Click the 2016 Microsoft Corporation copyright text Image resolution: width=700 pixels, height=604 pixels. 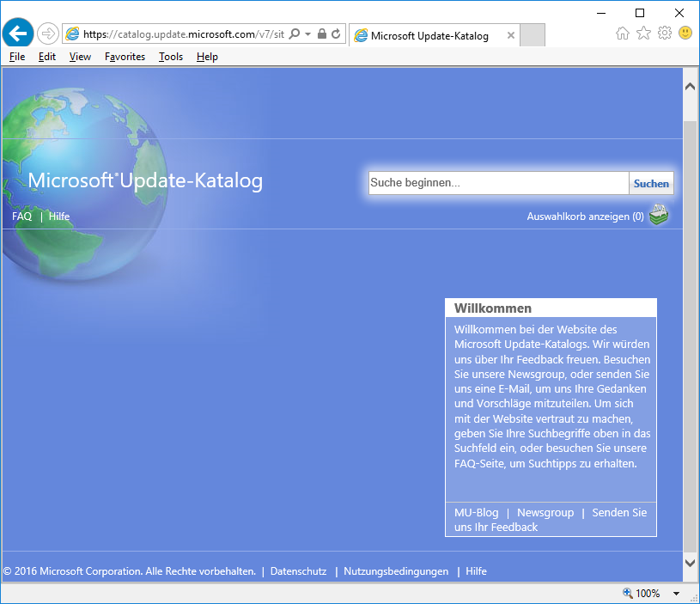(130, 571)
